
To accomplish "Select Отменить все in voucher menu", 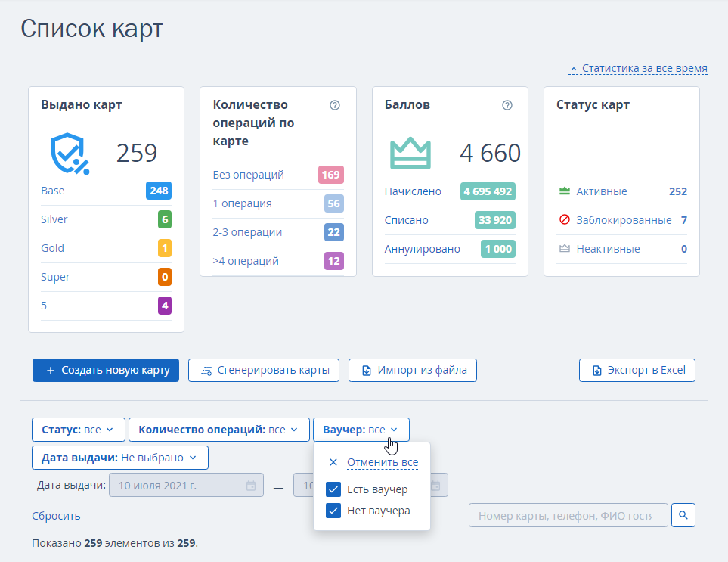I will coord(383,462).
